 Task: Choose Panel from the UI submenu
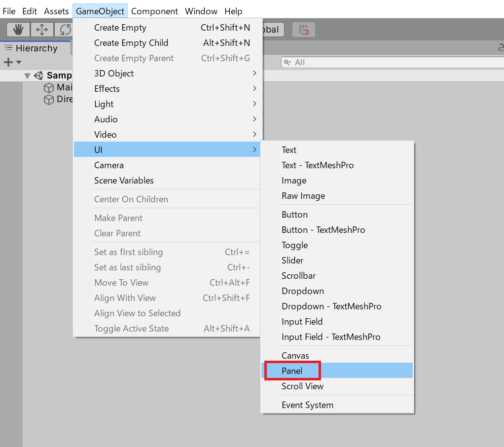tap(292, 371)
